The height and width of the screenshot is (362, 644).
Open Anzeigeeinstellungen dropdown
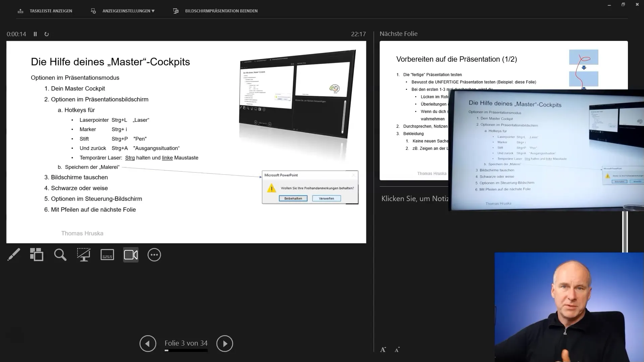click(123, 11)
